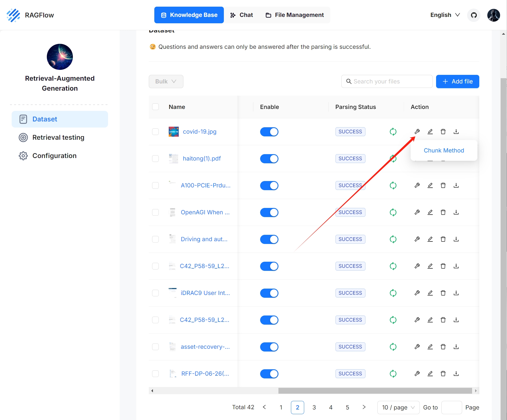Switch to the Chat tab
This screenshot has width=507, height=420.
click(x=242, y=15)
